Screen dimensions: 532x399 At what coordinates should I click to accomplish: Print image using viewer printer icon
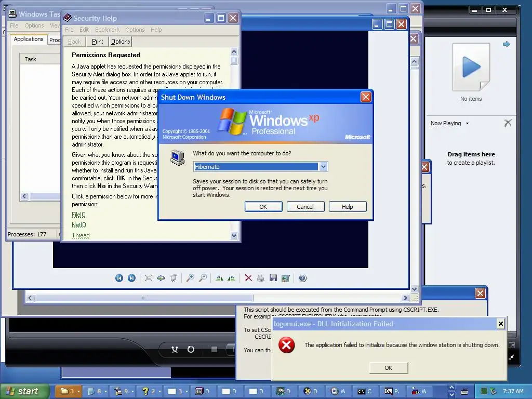pos(261,278)
